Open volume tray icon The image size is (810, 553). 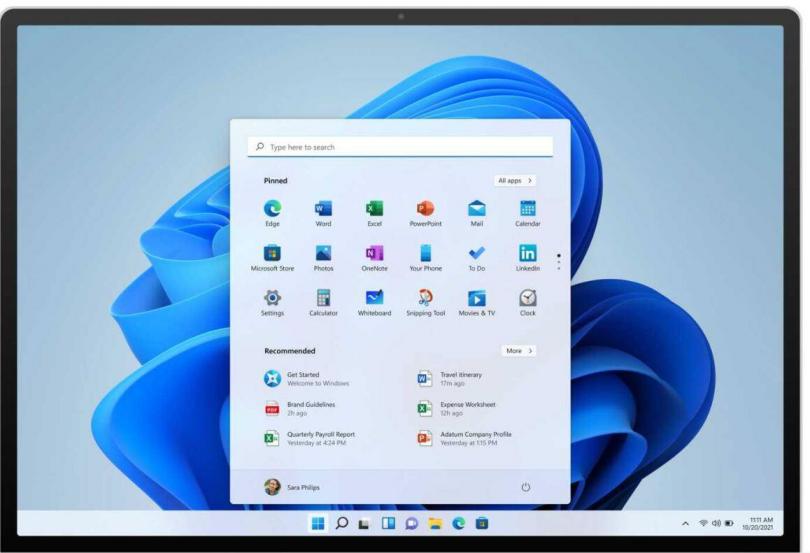(x=716, y=523)
